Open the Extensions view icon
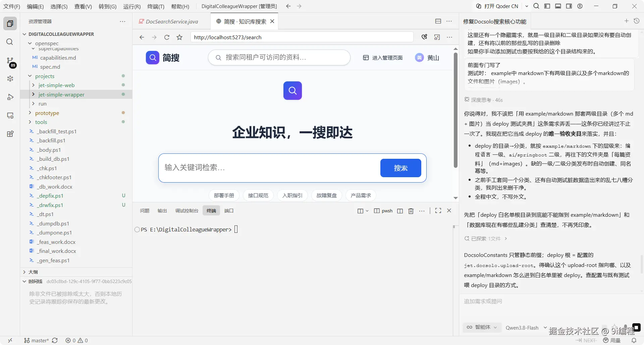The height and width of the screenshot is (345, 644). pos(10,134)
